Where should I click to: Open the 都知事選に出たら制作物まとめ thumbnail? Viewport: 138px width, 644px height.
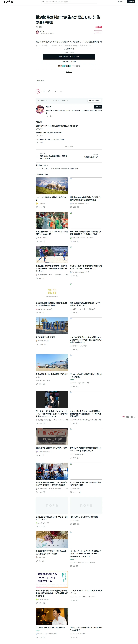(x=52, y=579)
